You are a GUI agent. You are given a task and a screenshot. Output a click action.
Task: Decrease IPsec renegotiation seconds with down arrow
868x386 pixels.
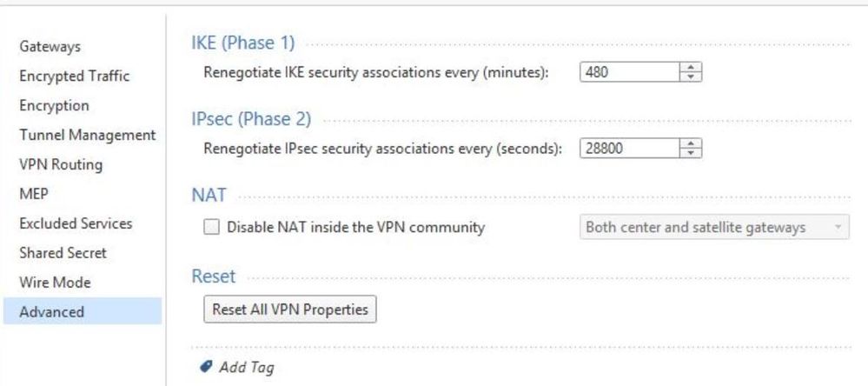point(690,153)
